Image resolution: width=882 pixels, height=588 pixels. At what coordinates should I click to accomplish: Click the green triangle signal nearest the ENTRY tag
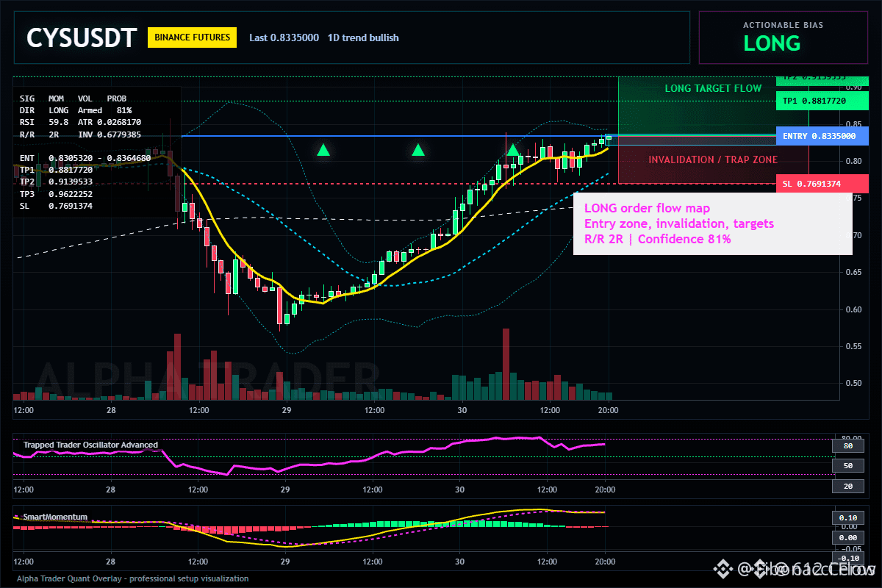513,150
